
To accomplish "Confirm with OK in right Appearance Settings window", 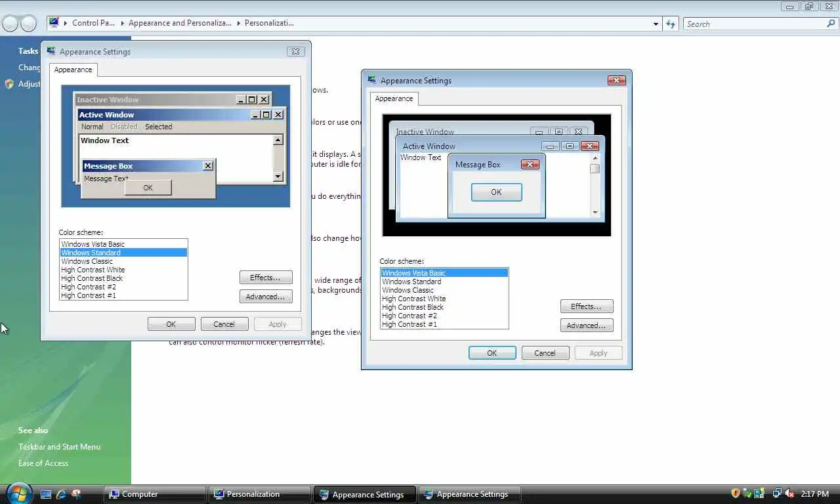I will [492, 353].
